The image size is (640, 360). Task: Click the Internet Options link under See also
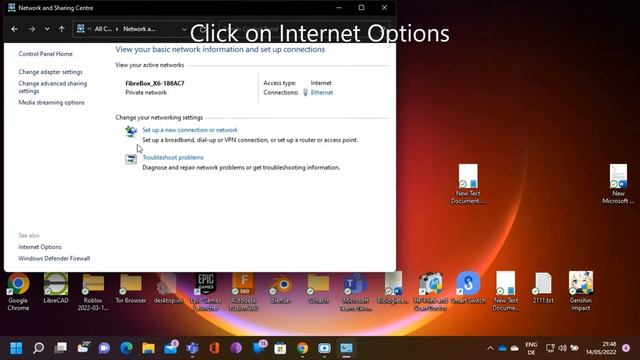(40, 247)
